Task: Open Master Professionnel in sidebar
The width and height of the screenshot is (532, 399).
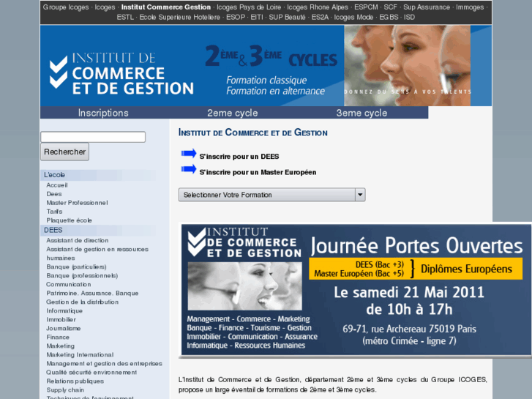Action: click(x=77, y=203)
